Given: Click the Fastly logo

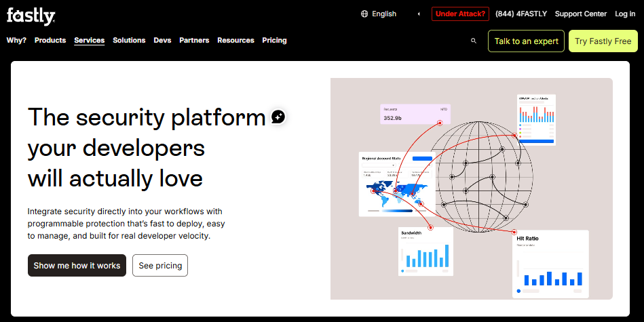Looking at the screenshot, I should click(31, 16).
